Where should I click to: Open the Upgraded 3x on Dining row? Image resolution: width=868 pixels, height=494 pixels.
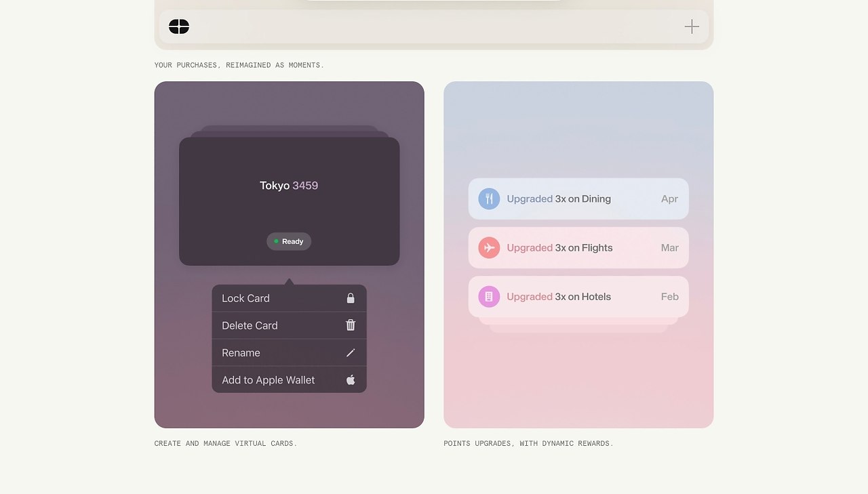coord(578,199)
